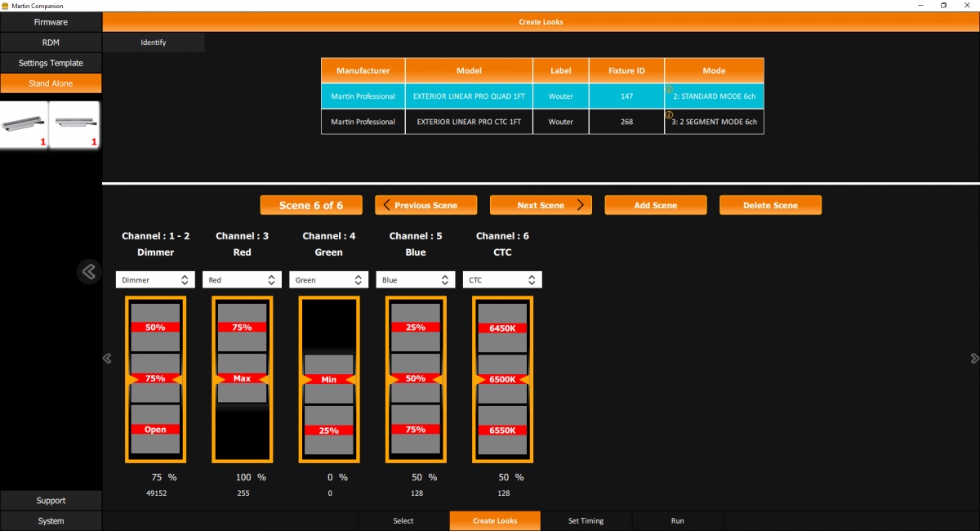This screenshot has height=531, width=980.
Task: Select the first fixture thumbnail in the sidebar
Action: pyautogui.click(x=24, y=125)
